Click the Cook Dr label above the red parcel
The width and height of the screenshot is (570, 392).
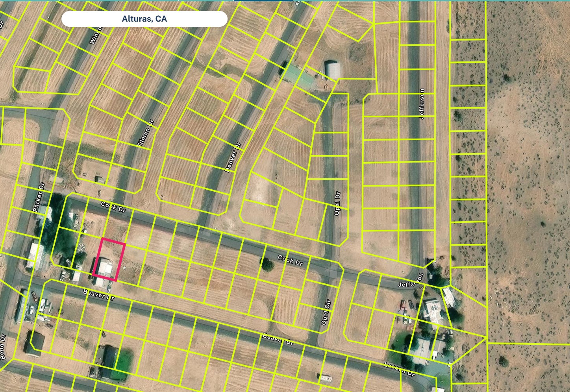(x=113, y=207)
